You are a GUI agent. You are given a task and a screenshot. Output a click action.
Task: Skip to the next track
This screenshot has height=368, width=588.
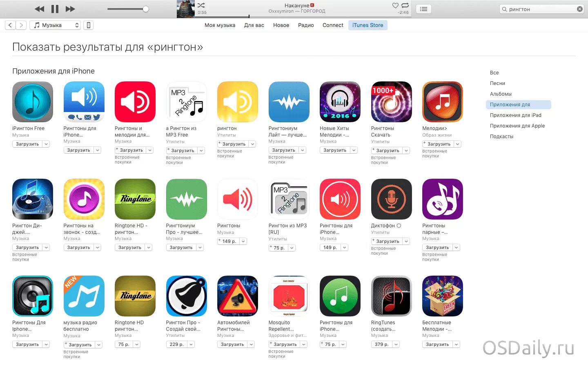pos(70,9)
